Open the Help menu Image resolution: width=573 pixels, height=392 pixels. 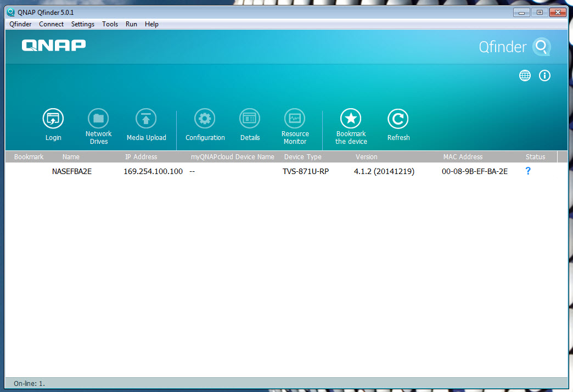(x=151, y=24)
